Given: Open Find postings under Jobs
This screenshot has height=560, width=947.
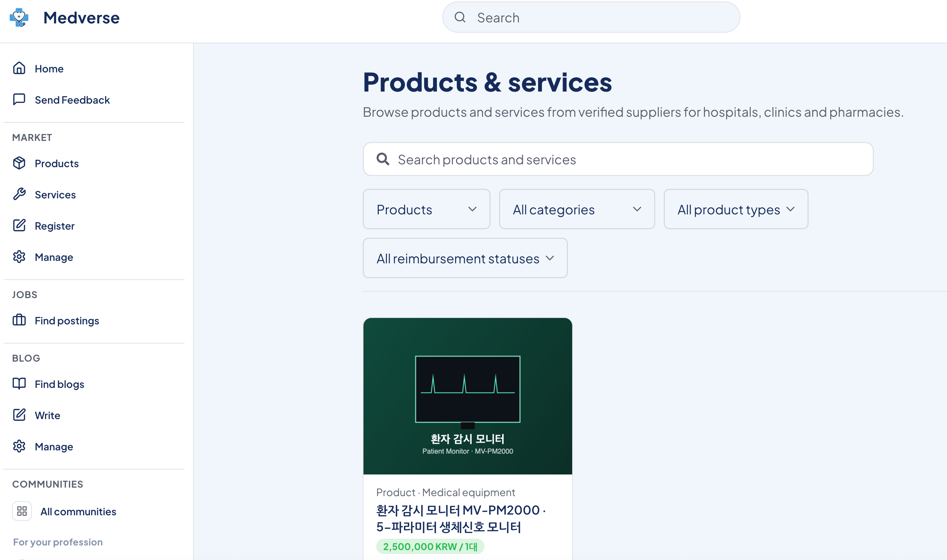Looking at the screenshot, I should tap(67, 321).
